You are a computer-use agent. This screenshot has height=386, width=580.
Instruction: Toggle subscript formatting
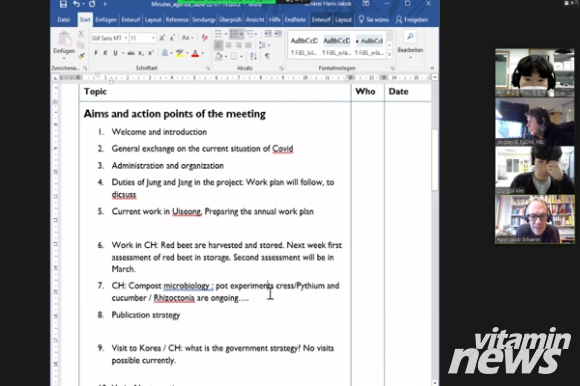point(141,53)
